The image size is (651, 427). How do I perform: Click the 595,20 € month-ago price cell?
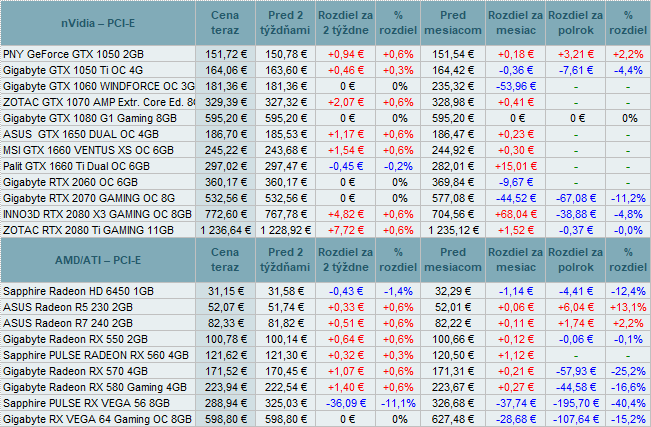(453, 118)
